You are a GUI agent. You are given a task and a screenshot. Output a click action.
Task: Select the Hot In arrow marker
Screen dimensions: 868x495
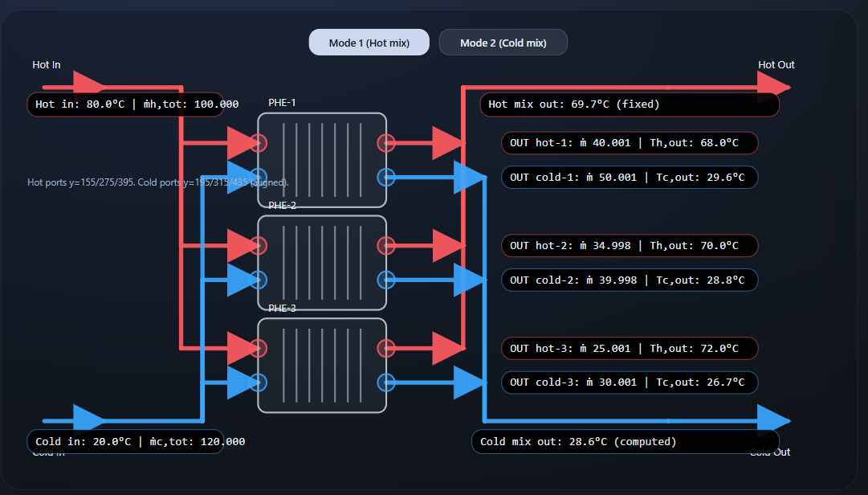(88, 84)
